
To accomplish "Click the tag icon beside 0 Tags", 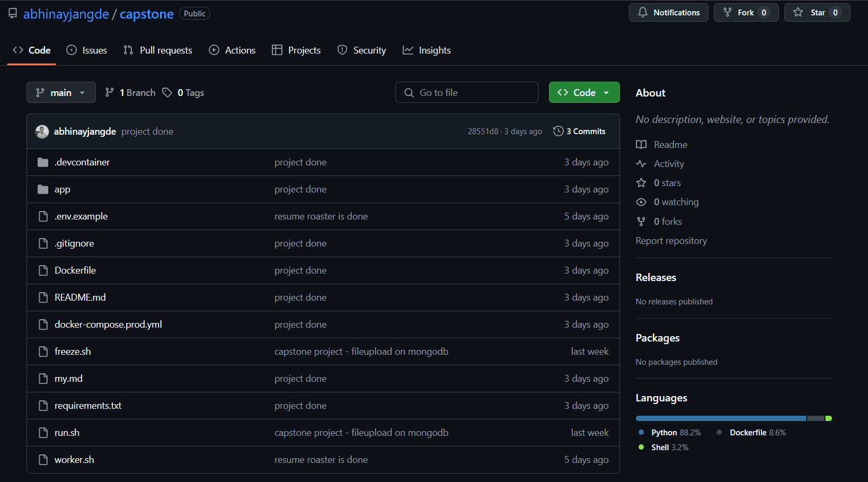I will (167, 93).
